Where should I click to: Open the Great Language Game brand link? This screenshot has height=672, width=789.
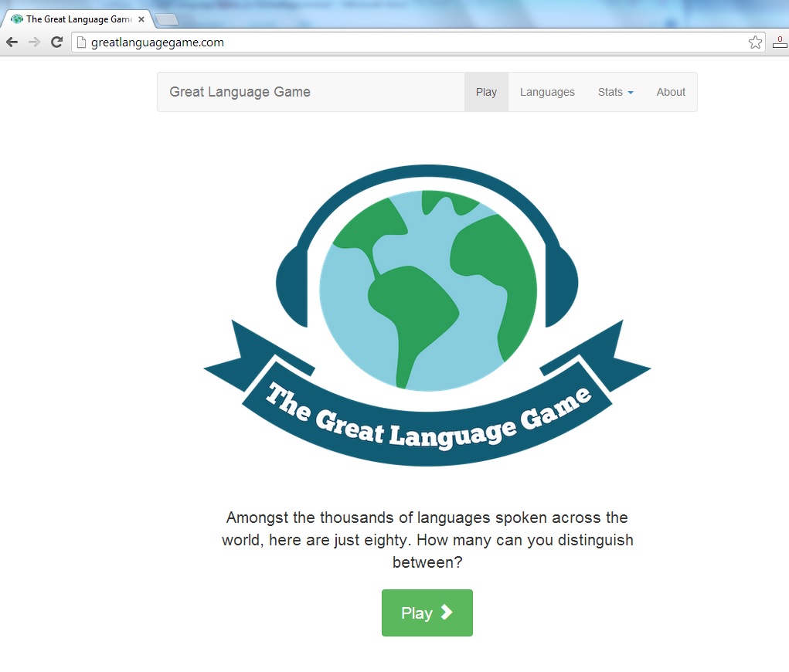pos(240,92)
